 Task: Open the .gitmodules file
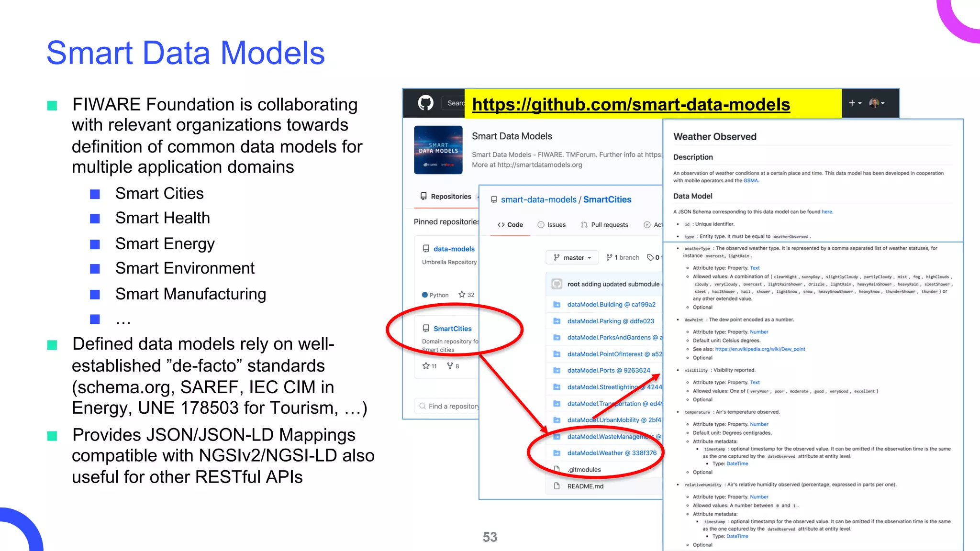click(x=584, y=470)
